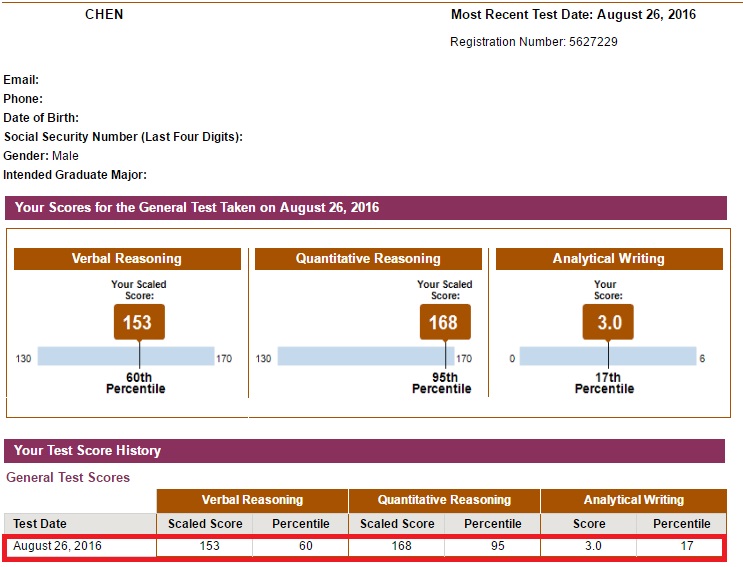743x567 pixels.
Task: Click the 3.0 cell in history table
Action: [593, 546]
